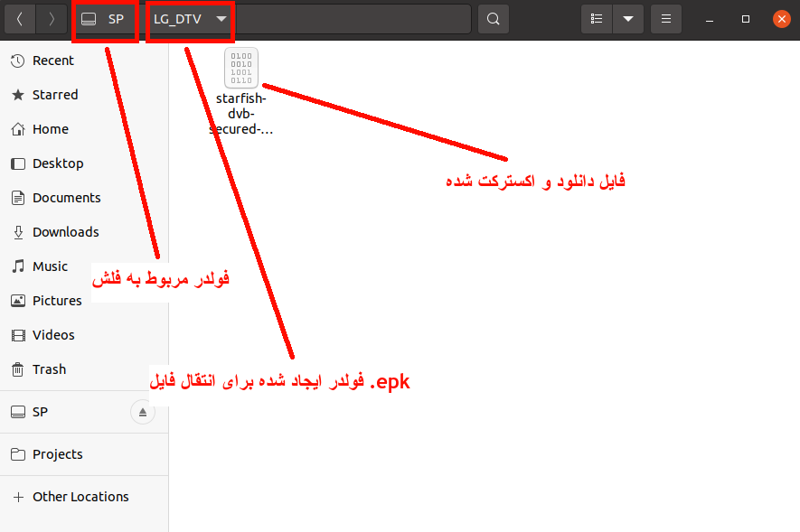
Task: Click the document icon beside Documents
Action: click(18, 198)
